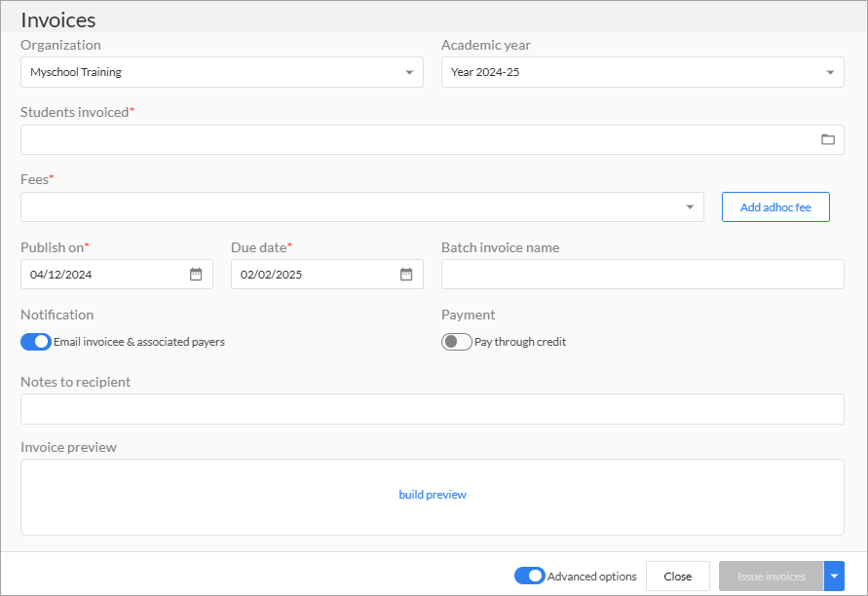Screen dimensions: 868x596
Task: Click the Notes to recipient field
Action: [x=433, y=409]
